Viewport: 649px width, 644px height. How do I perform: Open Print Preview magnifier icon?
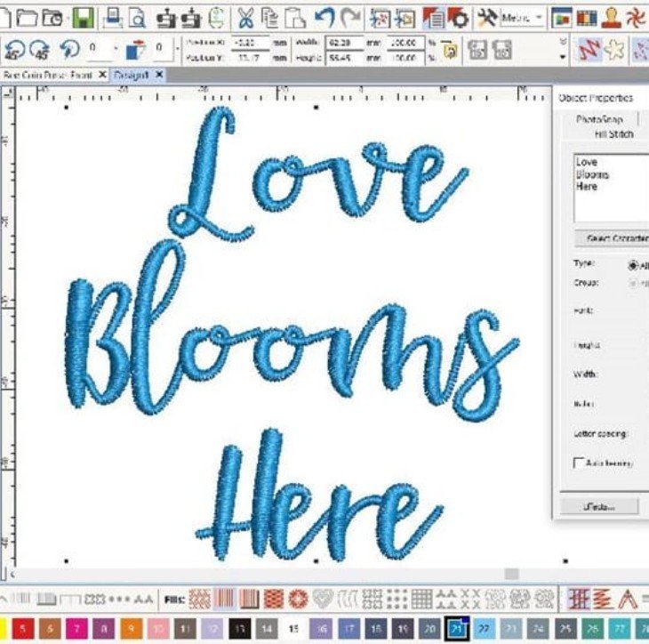click(x=137, y=18)
